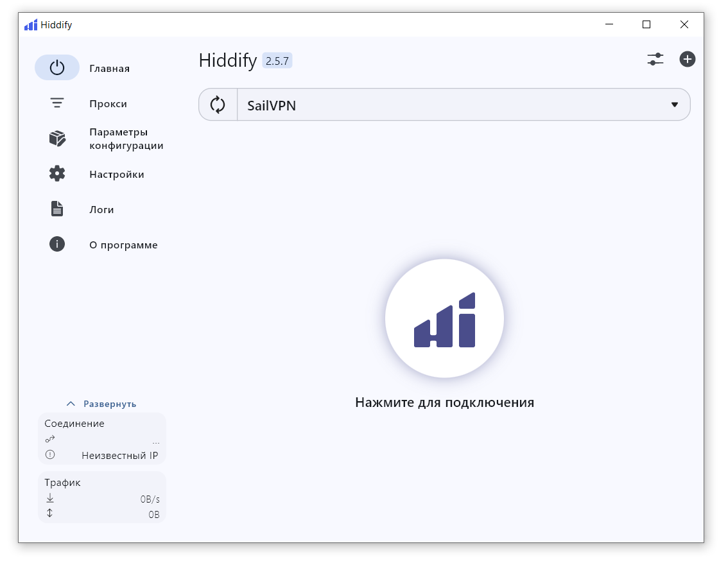Refresh the SailVPN profile subscription
This screenshot has height=561, width=728.
coord(218,105)
